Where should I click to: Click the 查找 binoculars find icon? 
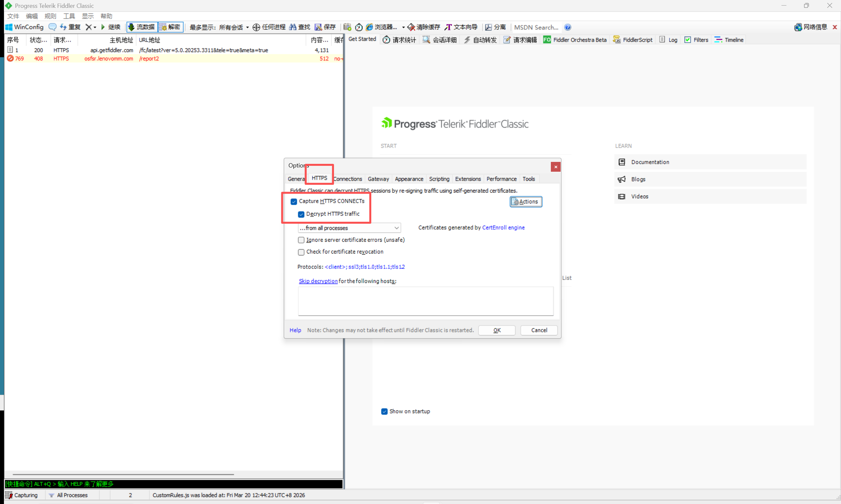[292, 27]
